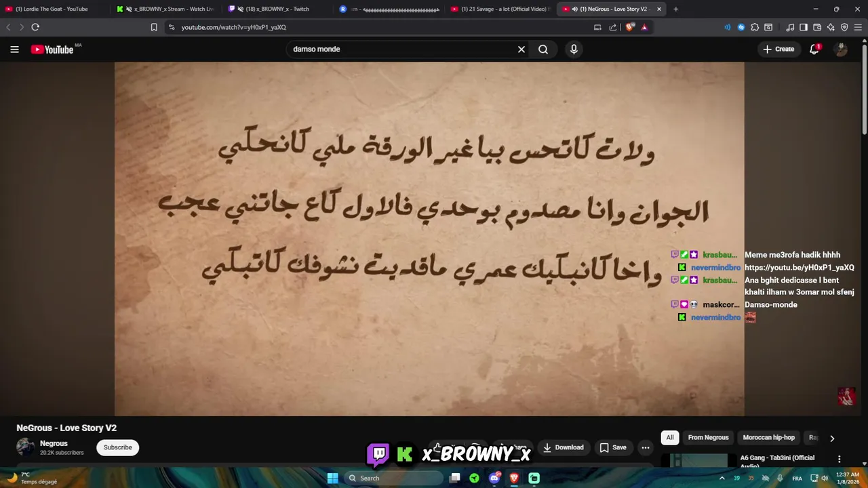The image size is (868, 488).
Task: Save the video to a playlist
Action: click(612, 447)
